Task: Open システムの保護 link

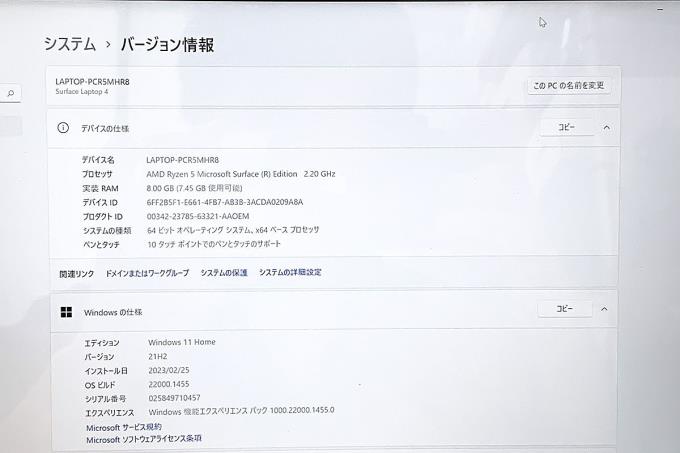Action: click(x=224, y=273)
